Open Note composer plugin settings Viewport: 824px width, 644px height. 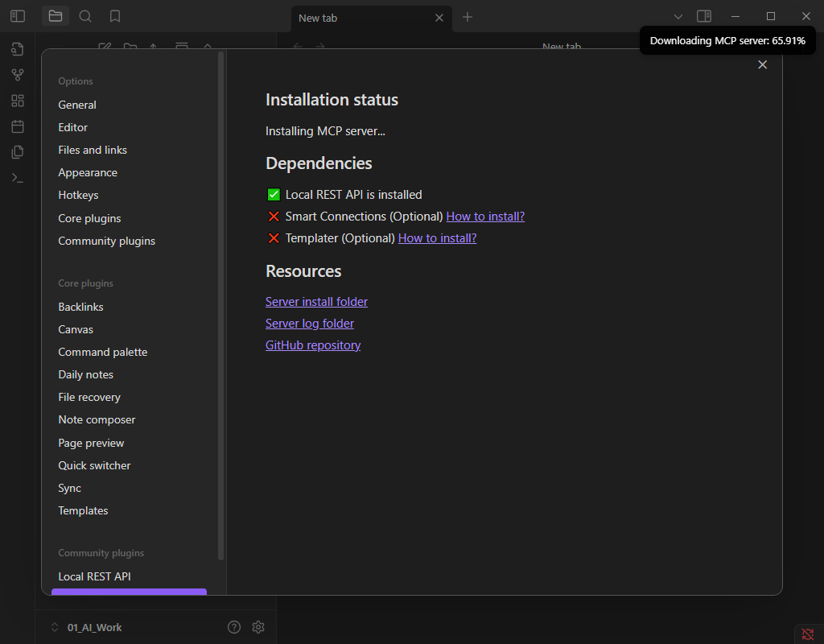97,420
